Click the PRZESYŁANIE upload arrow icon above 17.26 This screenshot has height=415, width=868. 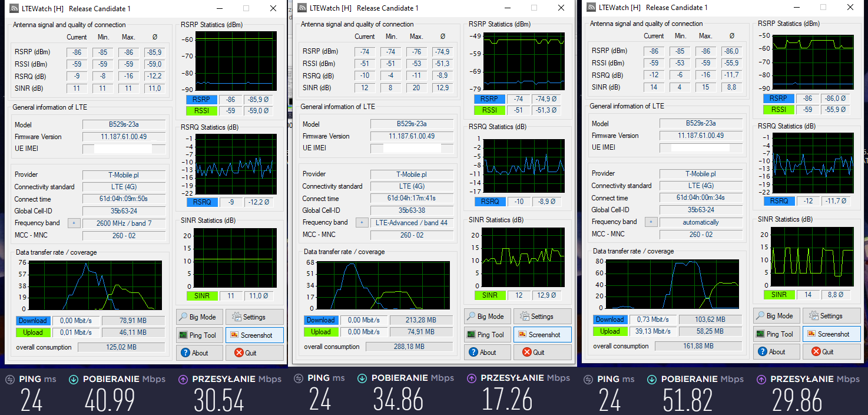click(x=471, y=378)
